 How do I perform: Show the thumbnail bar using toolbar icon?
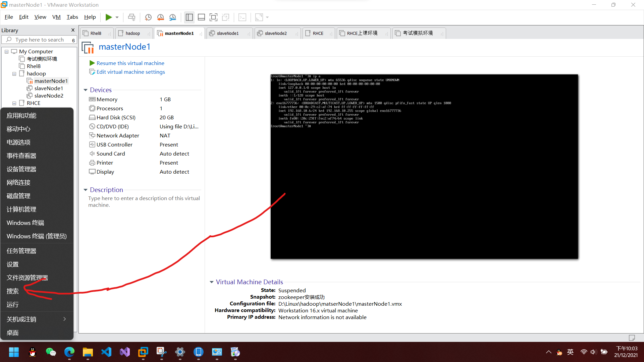point(201,17)
